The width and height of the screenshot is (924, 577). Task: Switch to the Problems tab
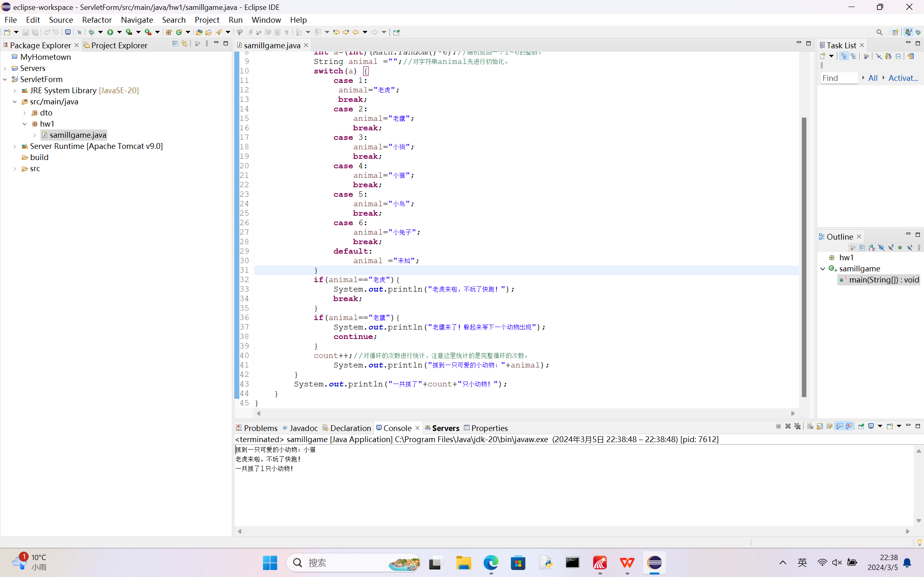point(257,428)
